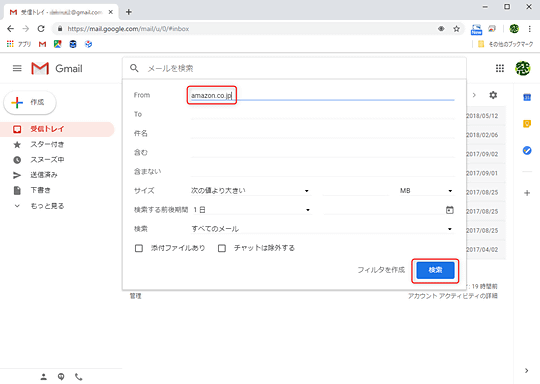Image resolution: width=540 pixels, height=384 pixels.
Task: Close the 受信トレイ browser tab
Action: (x=111, y=12)
